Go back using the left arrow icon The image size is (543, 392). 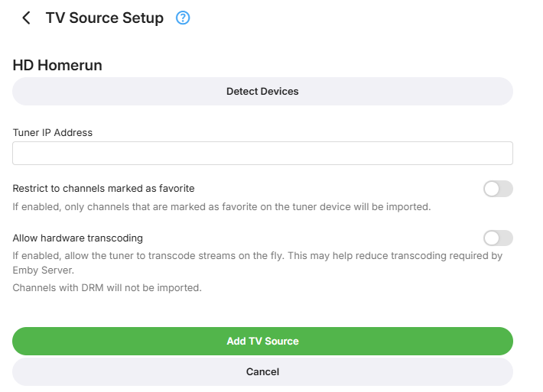[27, 18]
